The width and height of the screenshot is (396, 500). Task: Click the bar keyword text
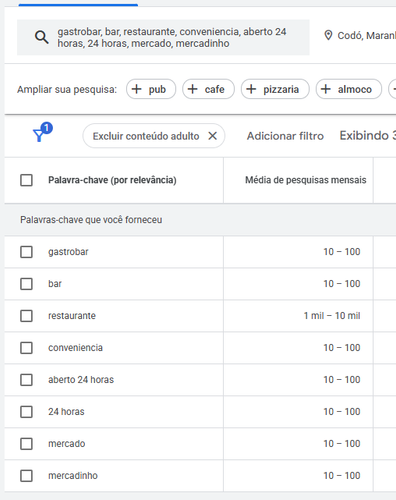pyautogui.click(x=55, y=284)
